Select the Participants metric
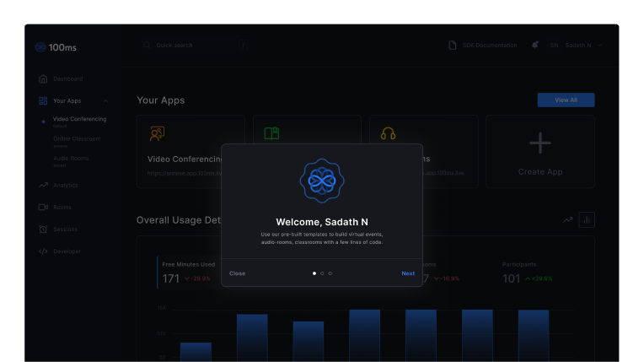Viewport: 644px width, 362px height. [x=528, y=273]
